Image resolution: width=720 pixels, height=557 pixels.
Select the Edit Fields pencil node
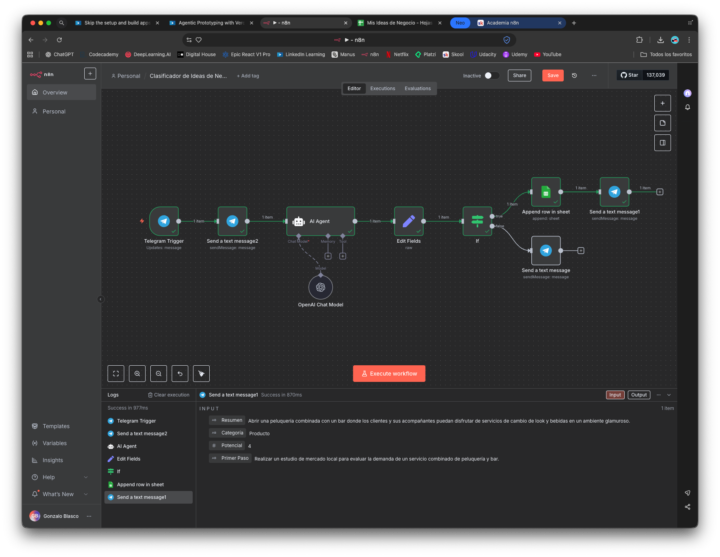point(409,221)
